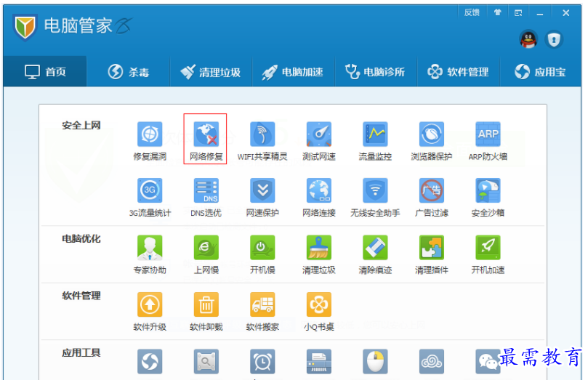Screen dimensions: 588x380
Task: Click the 反馈 feedback link
Action: (472, 13)
